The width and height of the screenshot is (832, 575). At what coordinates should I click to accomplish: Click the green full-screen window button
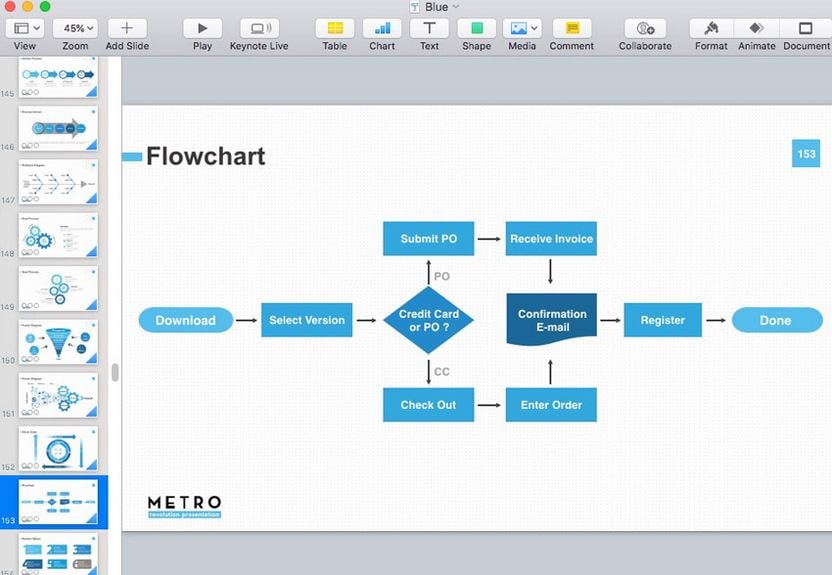pos(45,6)
